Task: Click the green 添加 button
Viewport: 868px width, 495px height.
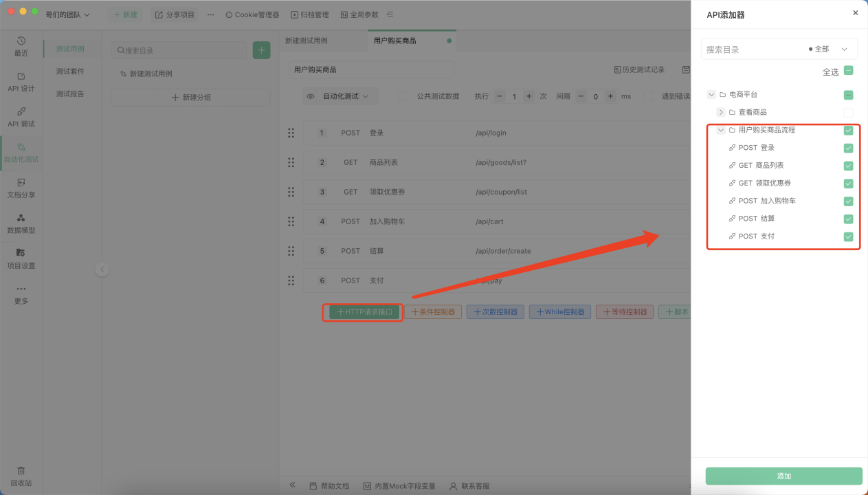Action: coord(783,476)
